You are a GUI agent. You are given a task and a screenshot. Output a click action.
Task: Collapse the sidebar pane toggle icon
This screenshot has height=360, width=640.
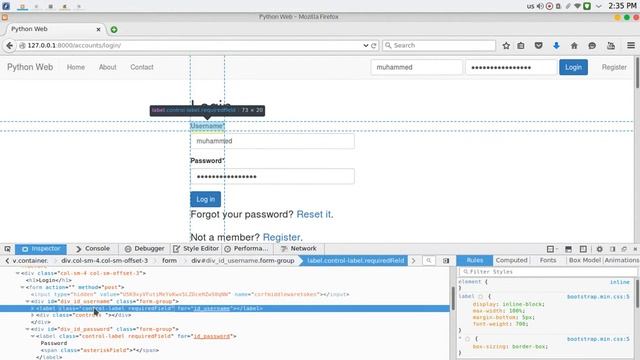click(446, 260)
